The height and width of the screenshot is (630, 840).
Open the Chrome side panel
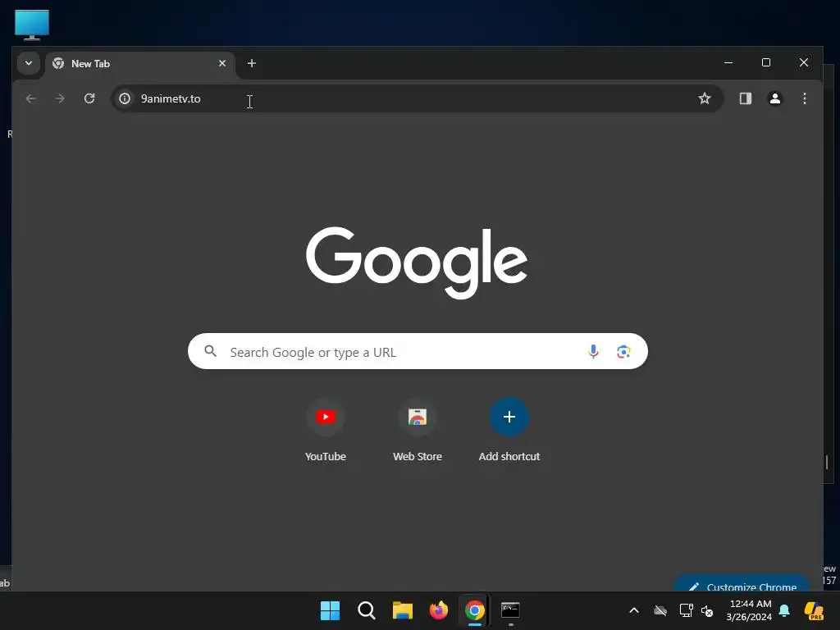tap(745, 98)
